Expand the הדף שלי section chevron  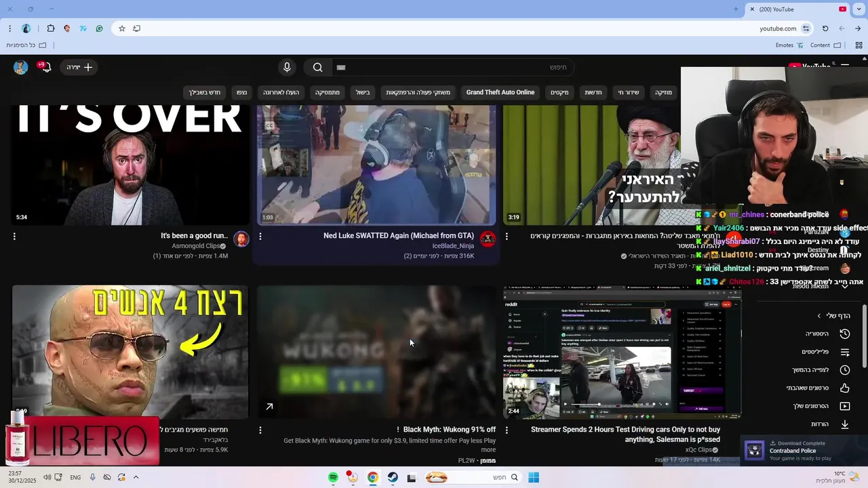pos(819,316)
